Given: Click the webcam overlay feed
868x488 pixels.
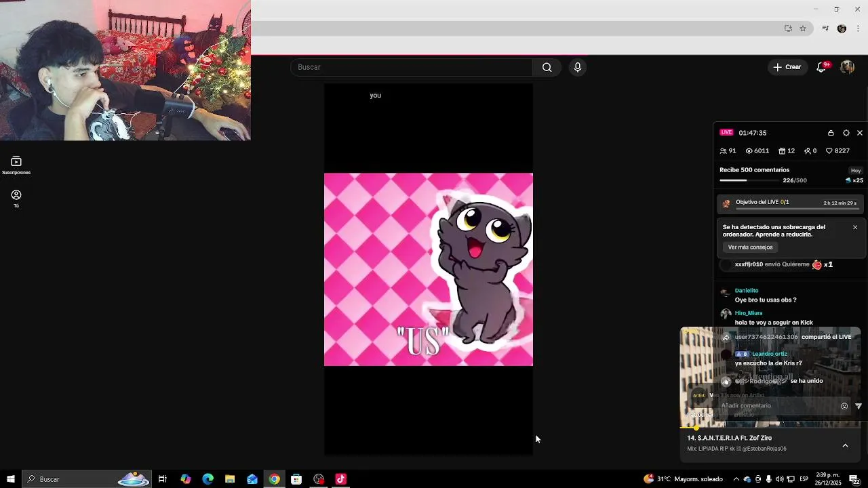Looking at the screenshot, I should tap(125, 70).
